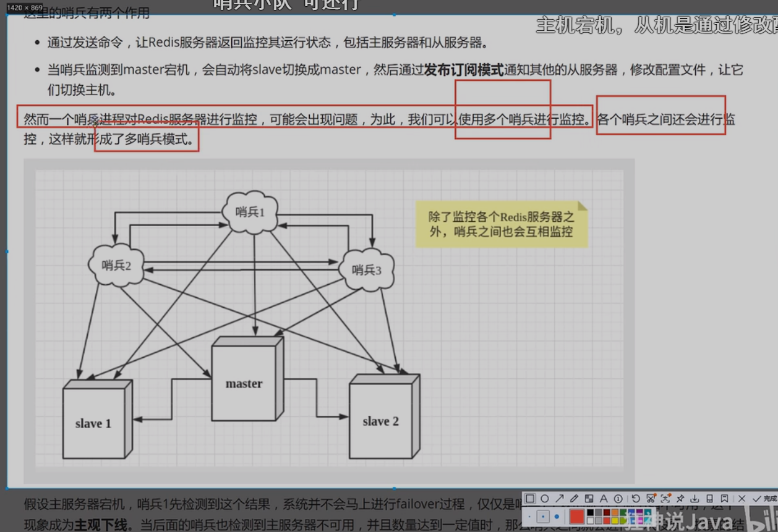Screen dimensions: 778x532
Task: Click the large current red color swatch
Action: 577,517
